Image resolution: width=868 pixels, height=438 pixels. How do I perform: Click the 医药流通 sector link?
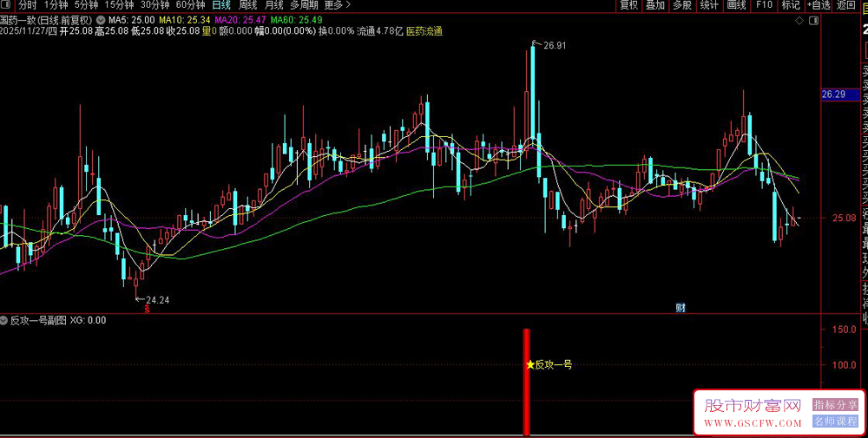[x=424, y=31]
